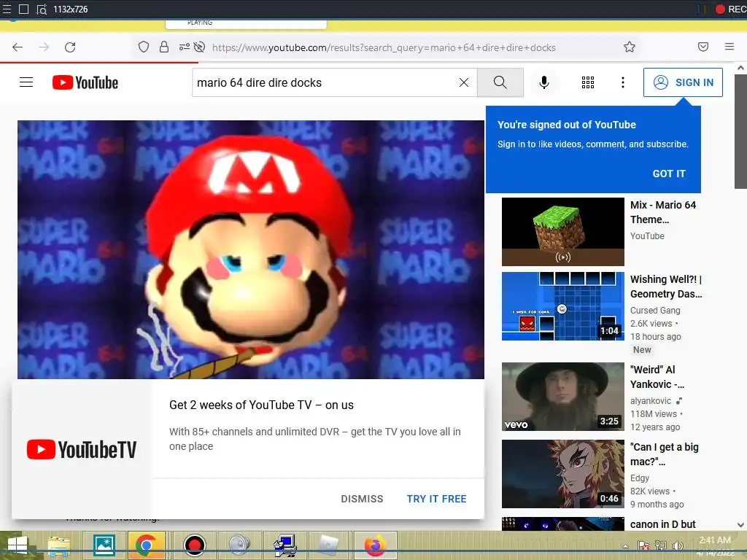Open the Wishing Well Geometry Dash thumbnail
Screen dimensions: 747x560
pyautogui.click(x=562, y=306)
